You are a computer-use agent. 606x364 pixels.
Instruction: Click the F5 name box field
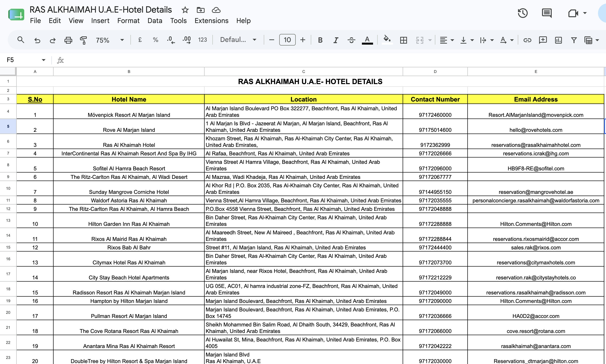[26, 60]
